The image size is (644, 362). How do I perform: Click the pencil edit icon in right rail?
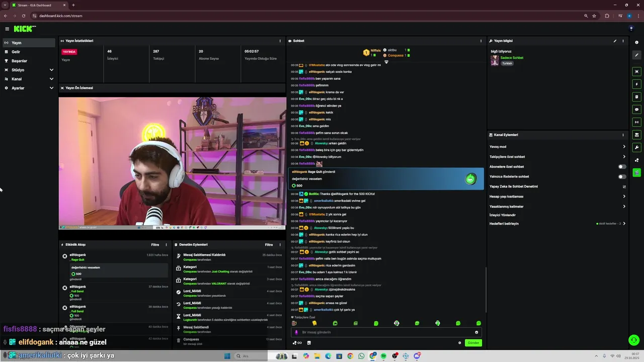click(636, 55)
